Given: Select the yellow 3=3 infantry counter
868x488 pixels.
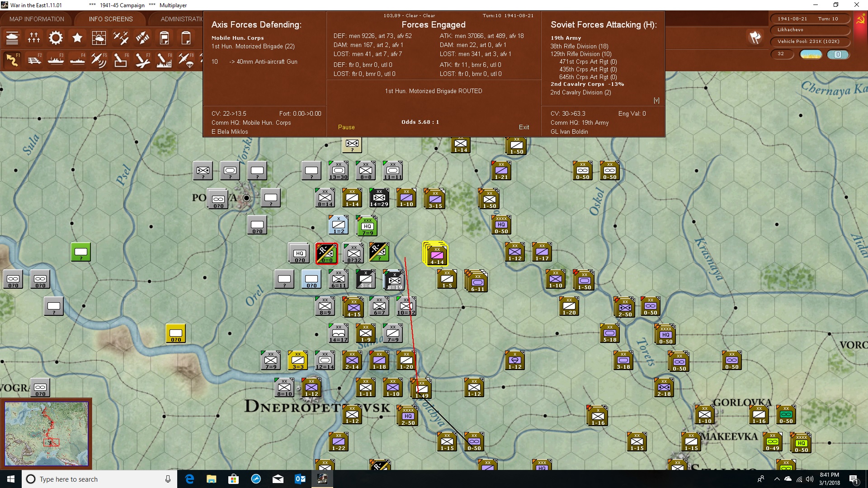Looking at the screenshot, I should tap(297, 360).
